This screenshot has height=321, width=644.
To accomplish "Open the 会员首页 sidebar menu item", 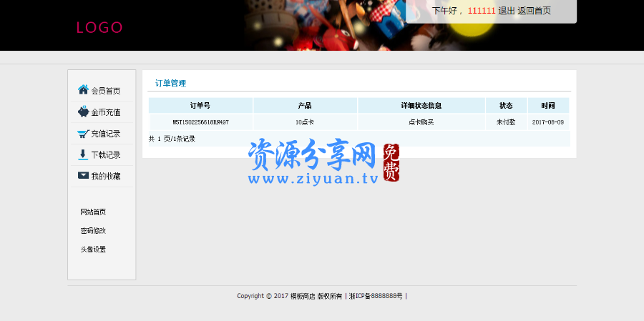I will click(x=102, y=91).
